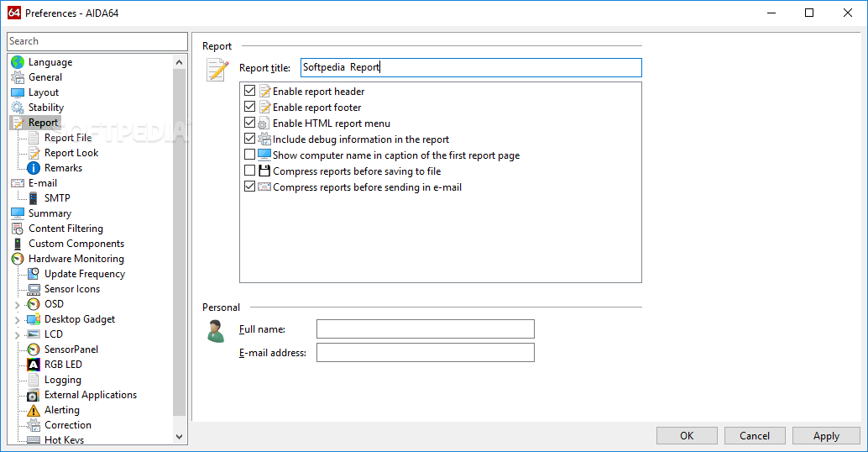Open the Hot Keys page
The width and height of the screenshot is (868, 452).
click(64, 439)
